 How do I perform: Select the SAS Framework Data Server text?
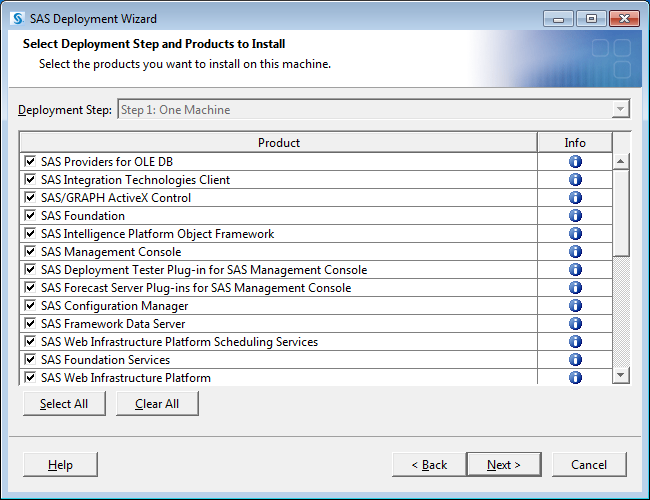(113, 323)
